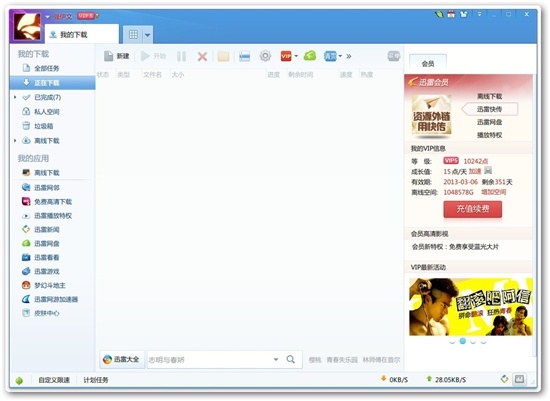Image resolution: width=550 pixels, height=401 pixels.
Task: Click the magnifier search icon
Action: (x=290, y=359)
